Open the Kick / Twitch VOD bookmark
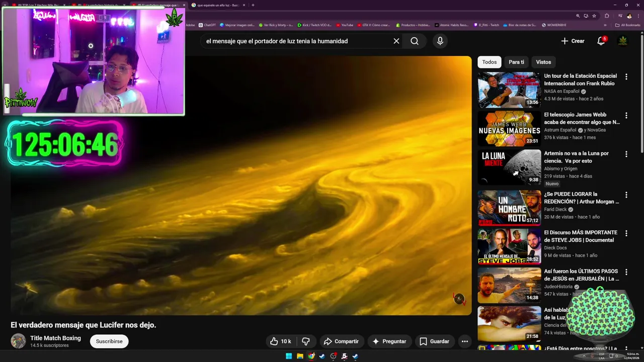The height and width of the screenshot is (362, 644). [x=314, y=25]
